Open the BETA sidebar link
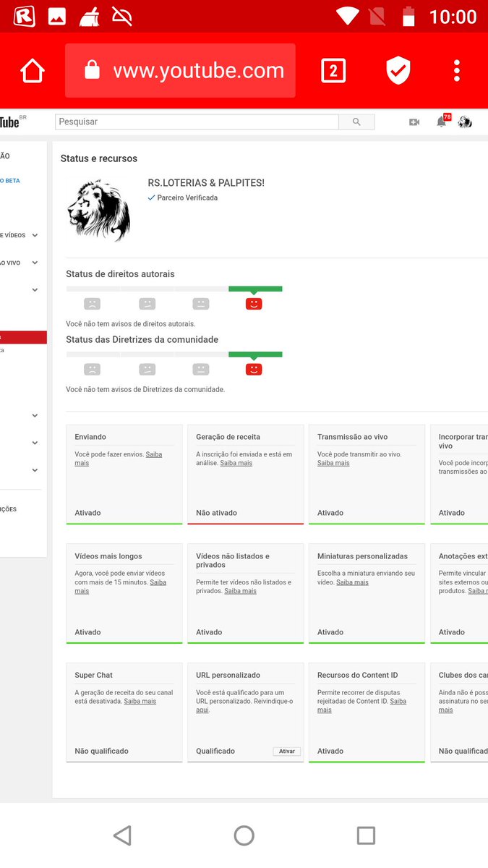The width and height of the screenshot is (488, 868). pyautogui.click(x=10, y=181)
